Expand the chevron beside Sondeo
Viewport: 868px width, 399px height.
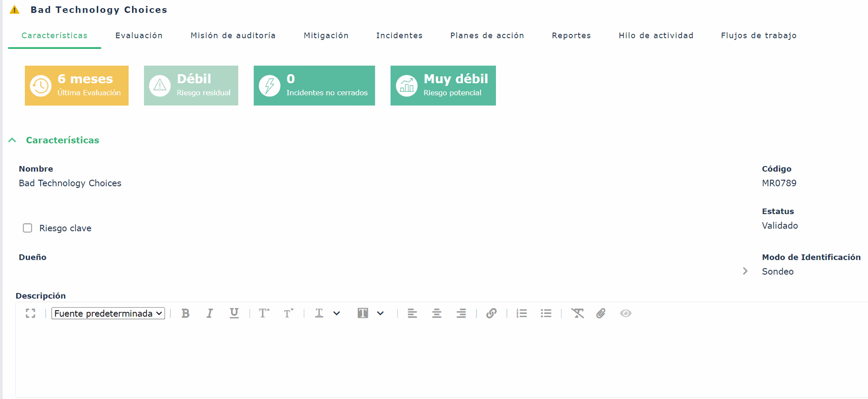tap(745, 271)
